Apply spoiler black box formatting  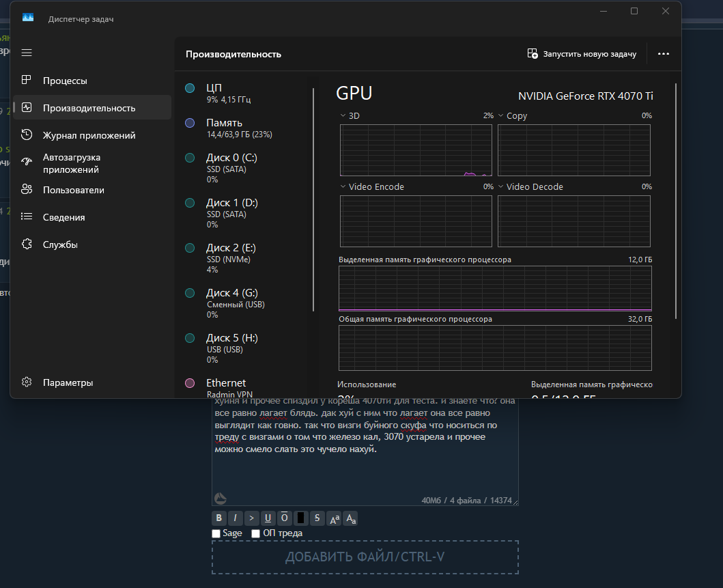click(300, 518)
